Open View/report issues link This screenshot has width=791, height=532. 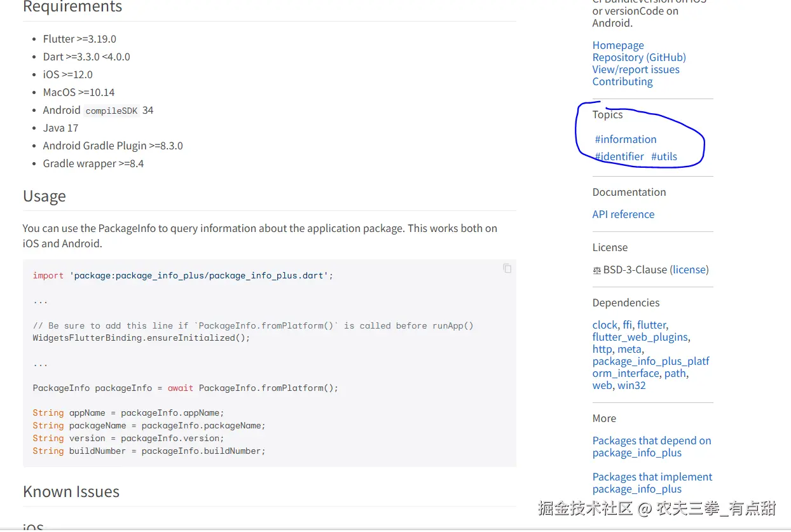[636, 69]
